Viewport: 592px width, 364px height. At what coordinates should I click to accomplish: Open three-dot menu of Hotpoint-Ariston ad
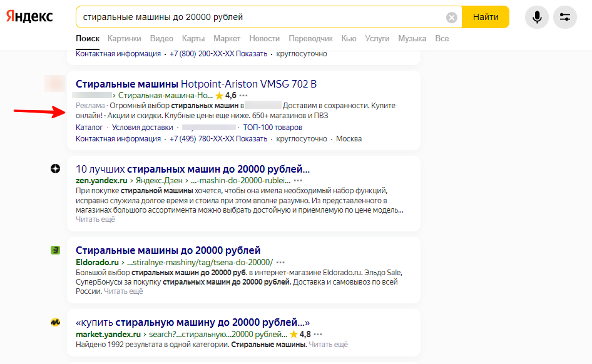point(243,96)
